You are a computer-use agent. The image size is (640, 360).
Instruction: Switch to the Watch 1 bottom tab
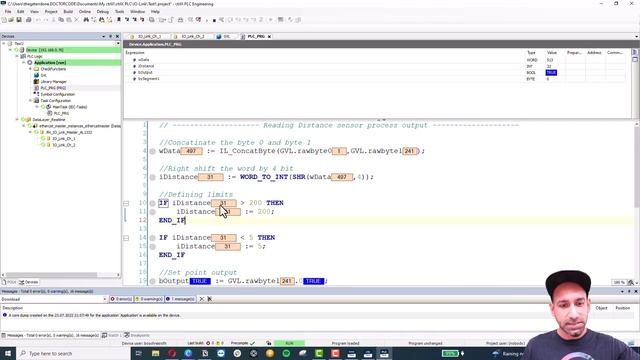point(111,336)
